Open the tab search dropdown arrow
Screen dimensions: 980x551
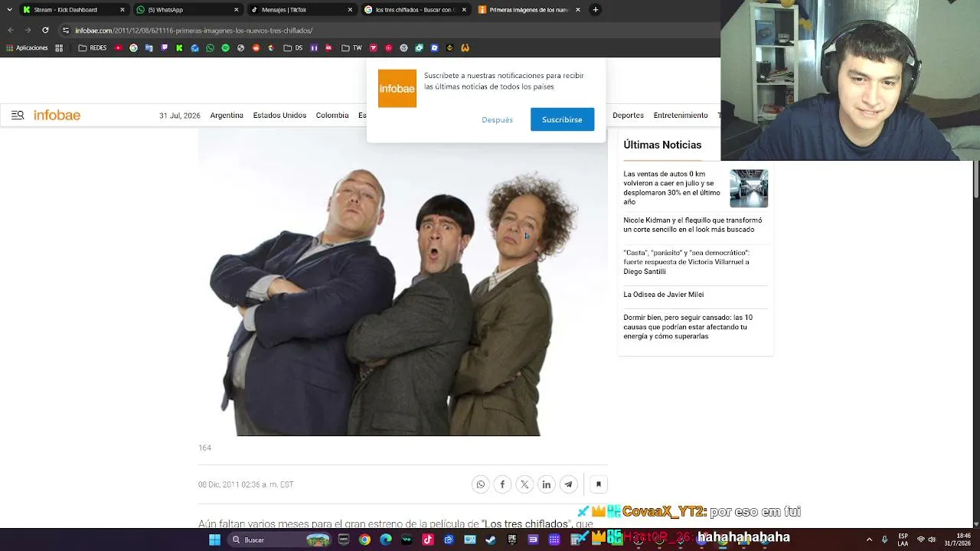pyautogui.click(x=9, y=10)
